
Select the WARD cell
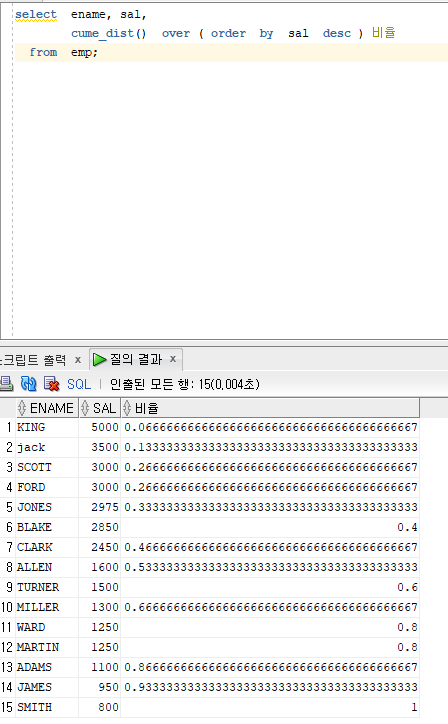coord(47,627)
